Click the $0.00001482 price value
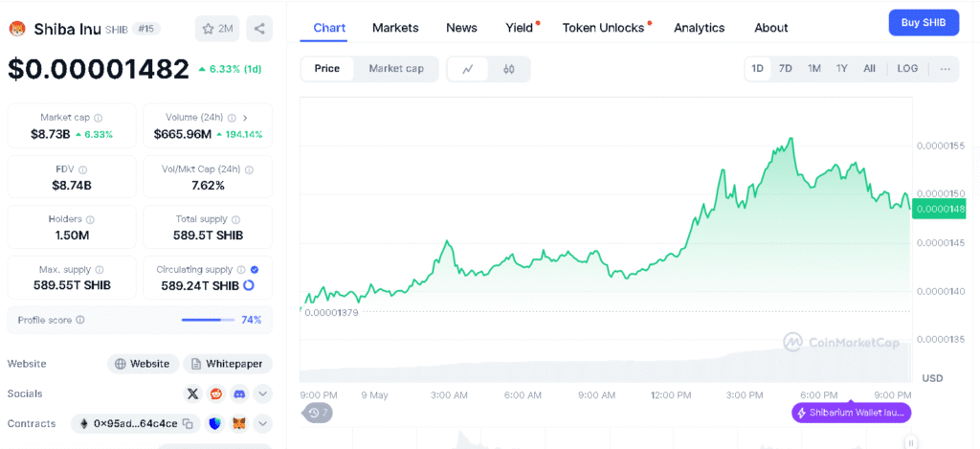The image size is (980, 449). click(x=99, y=69)
